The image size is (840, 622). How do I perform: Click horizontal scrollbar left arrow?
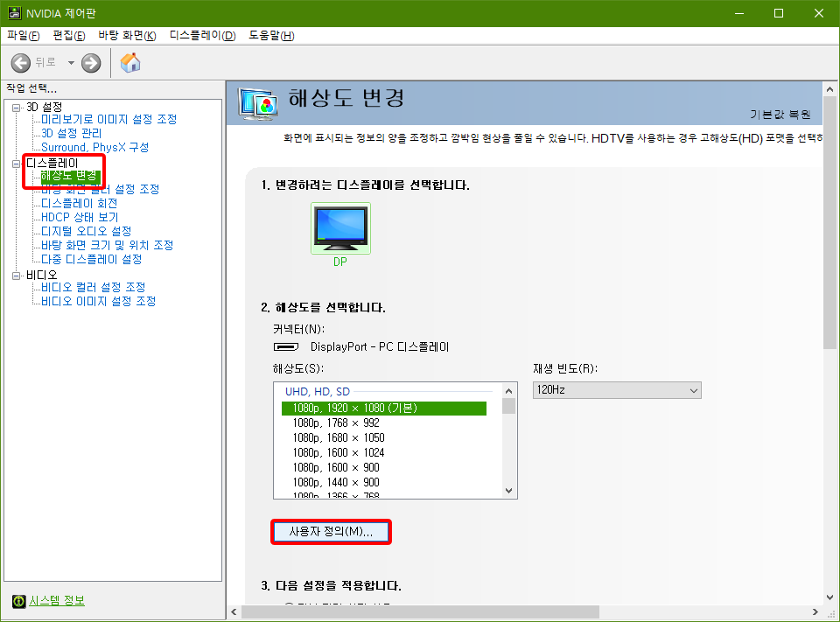[x=234, y=612]
